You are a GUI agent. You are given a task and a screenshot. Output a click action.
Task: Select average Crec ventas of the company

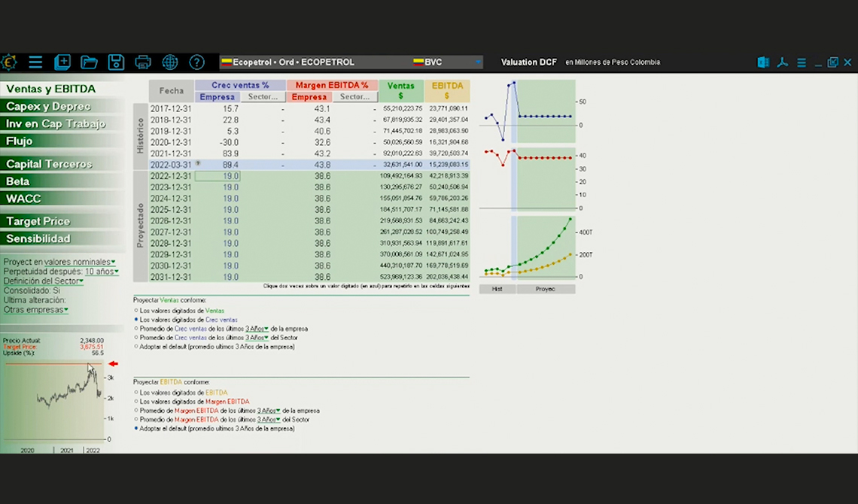[136, 329]
